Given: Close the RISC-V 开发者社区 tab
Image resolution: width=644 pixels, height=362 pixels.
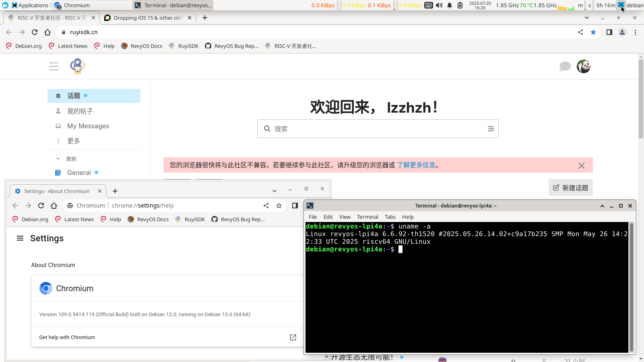Looking at the screenshot, I should click(93, 18).
